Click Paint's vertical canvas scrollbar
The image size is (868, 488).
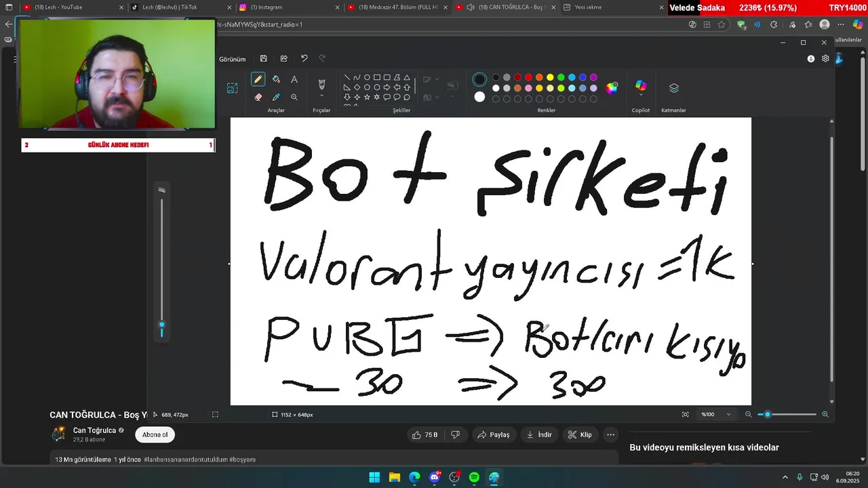tap(832, 261)
